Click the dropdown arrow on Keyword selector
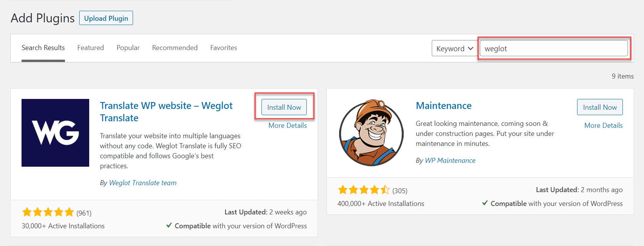 click(x=471, y=49)
